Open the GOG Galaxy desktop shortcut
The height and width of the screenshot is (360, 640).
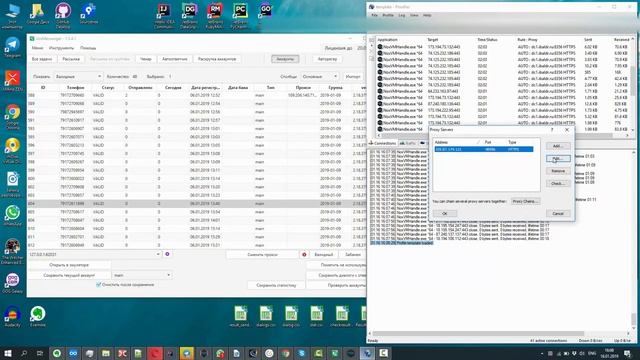(x=13, y=283)
